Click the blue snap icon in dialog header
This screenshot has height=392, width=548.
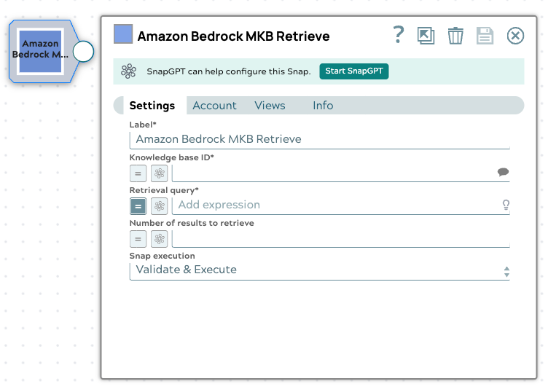click(x=123, y=34)
